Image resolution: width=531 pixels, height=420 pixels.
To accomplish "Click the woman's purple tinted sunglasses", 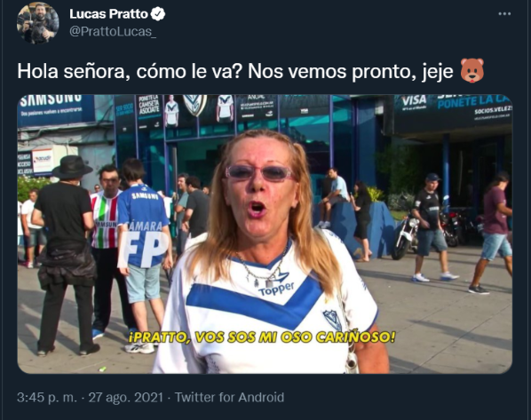I will click(259, 173).
